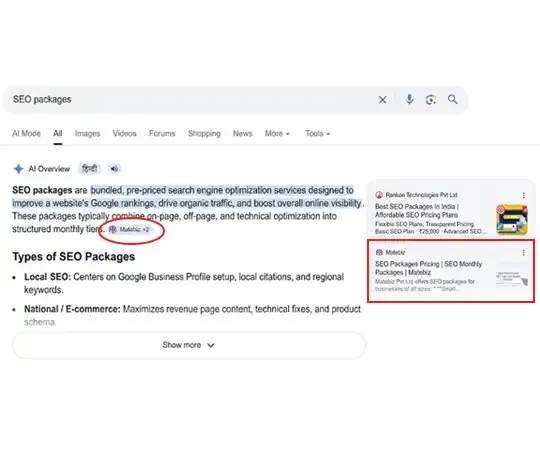Click the 'Flexible SEO Plans, Transparent Pricing' snippet
Viewport: 540px width, 450px height.
click(424, 224)
